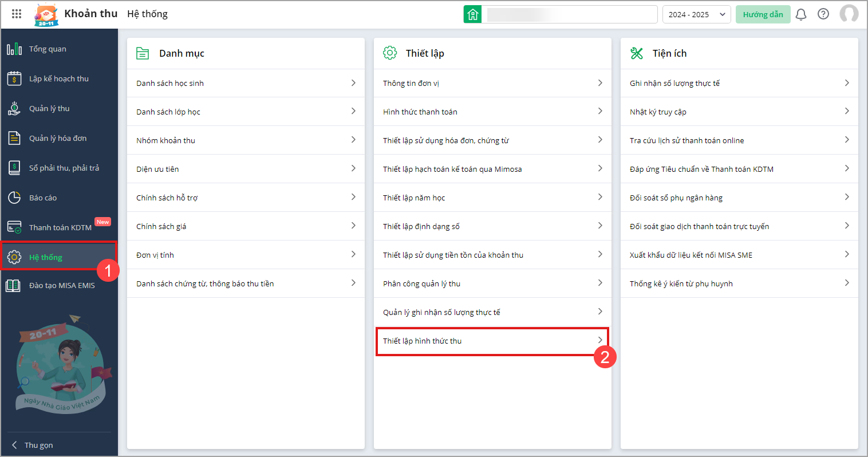Image resolution: width=868 pixels, height=457 pixels.
Task: Click the Tổng quan chart icon
Action: tap(14, 49)
